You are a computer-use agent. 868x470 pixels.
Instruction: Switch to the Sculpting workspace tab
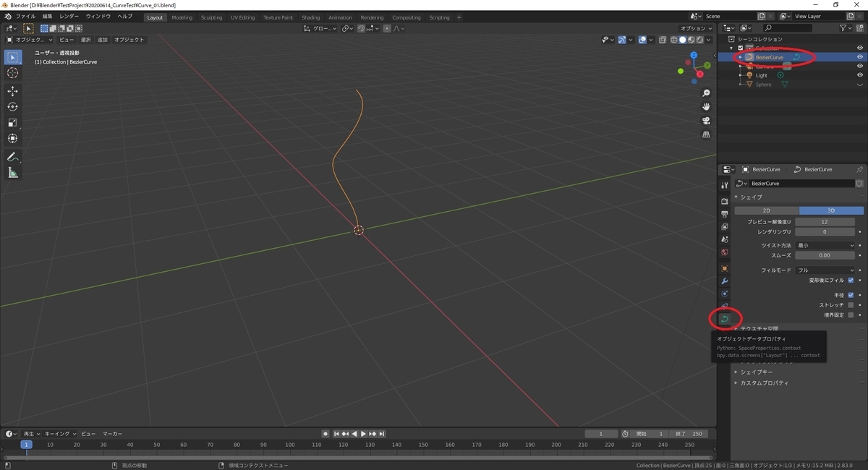[211, 17]
